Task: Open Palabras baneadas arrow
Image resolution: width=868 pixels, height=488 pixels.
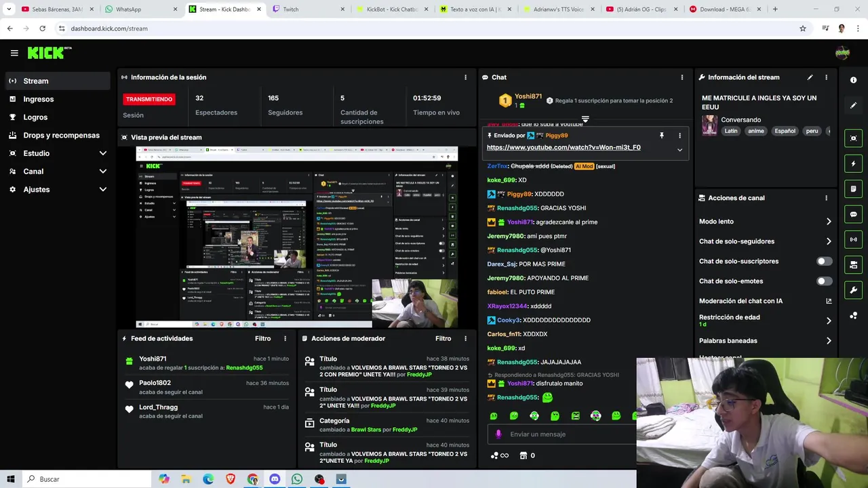Action: 829,341
